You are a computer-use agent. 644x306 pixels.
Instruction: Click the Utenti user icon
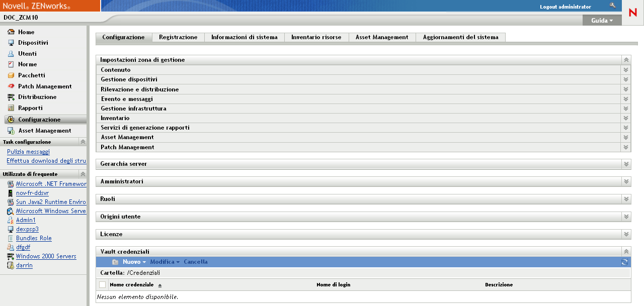[x=11, y=54]
